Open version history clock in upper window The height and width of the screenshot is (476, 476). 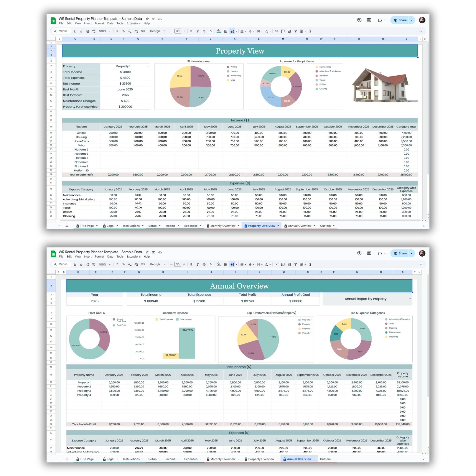coord(359,20)
